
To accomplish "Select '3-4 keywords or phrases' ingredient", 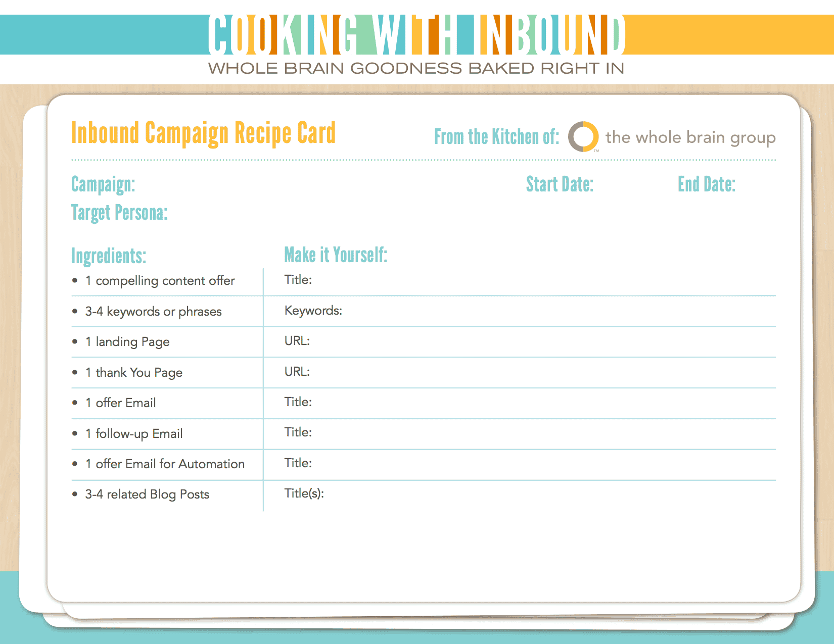I will click(x=153, y=312).
